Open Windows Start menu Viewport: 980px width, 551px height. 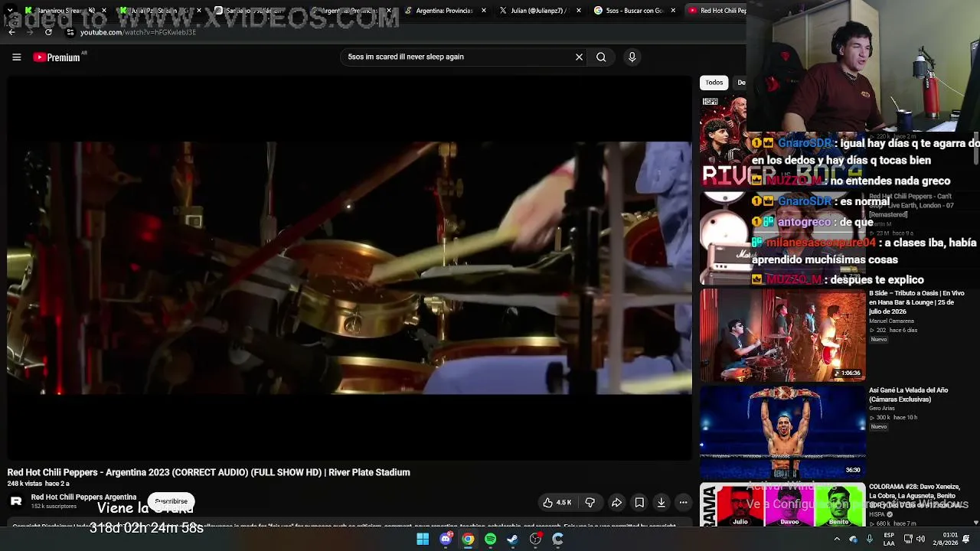(423, 539)
